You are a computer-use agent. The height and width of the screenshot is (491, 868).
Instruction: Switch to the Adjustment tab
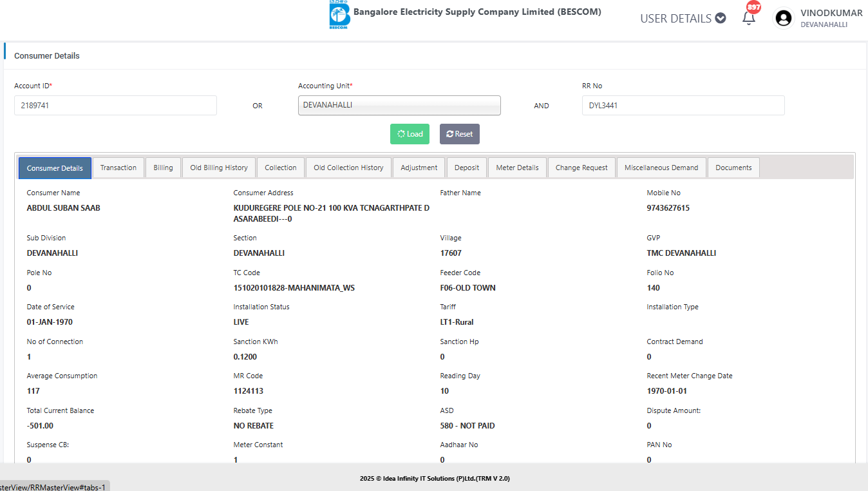[x=419, y=168]
